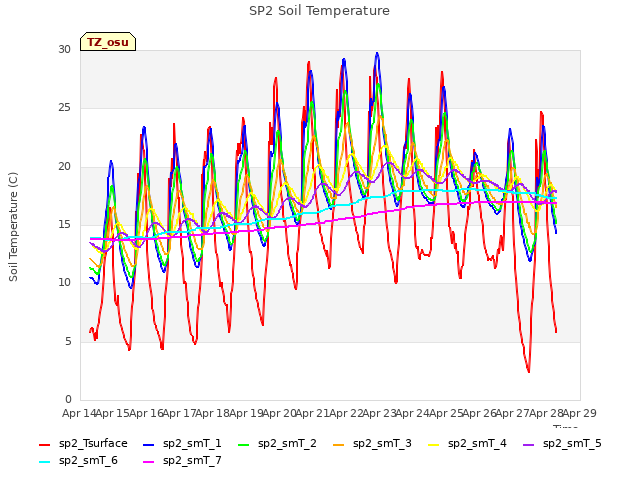Click the Apr 29 x-axis tick label
The width and height of the screenshot is (640, 480).
[580, 413]
